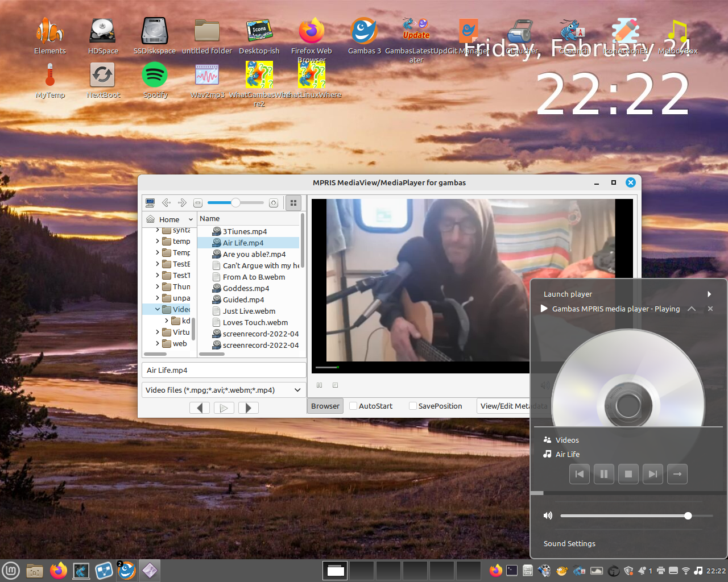Expand the temp folder node
The image size is (728, 582).
[x=158, y=241]
